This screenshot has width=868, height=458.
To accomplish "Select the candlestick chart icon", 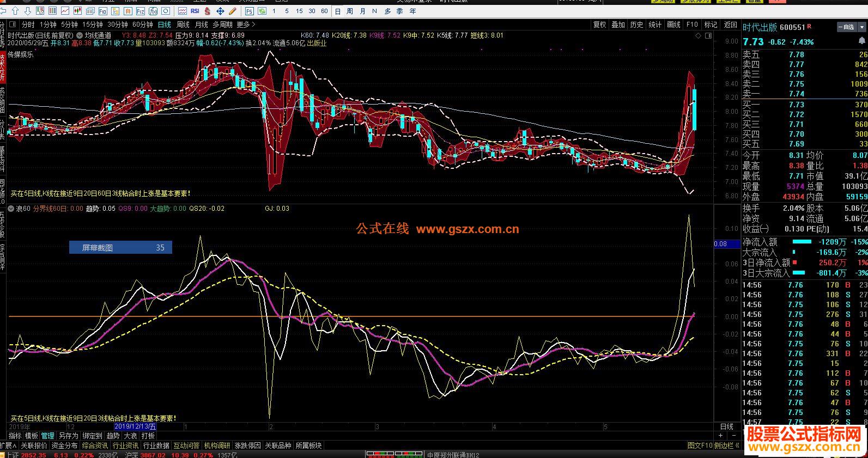I will pos(77,11).
